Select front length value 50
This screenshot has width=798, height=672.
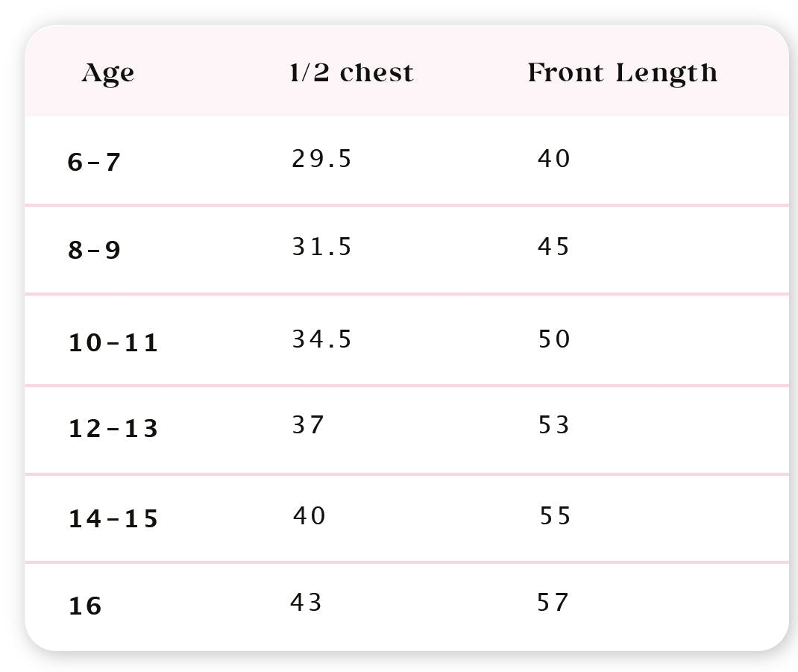point(554,339)
